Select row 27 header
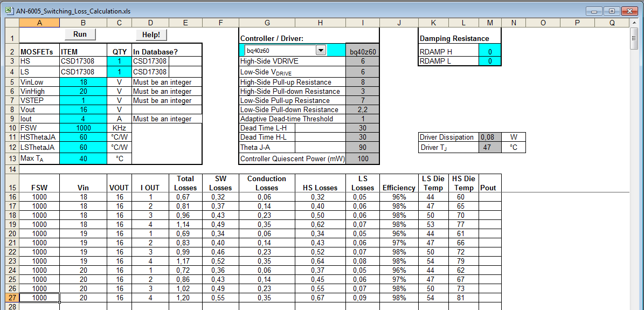Viewport: 644px width, 310px height. pyautogui.click(x=11, y=298)
